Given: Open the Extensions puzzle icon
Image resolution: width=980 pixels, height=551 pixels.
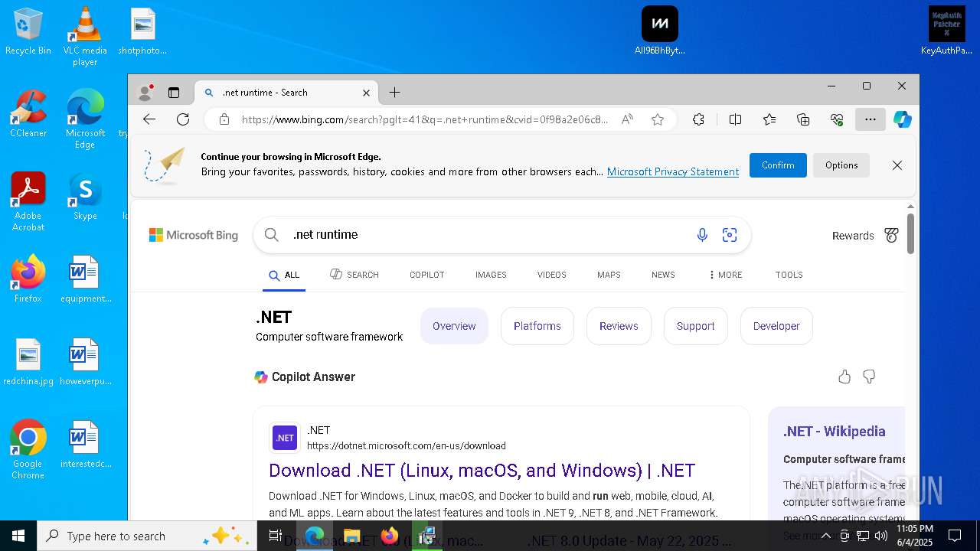Looking at the screenshot, I should (x=698, y=119).
